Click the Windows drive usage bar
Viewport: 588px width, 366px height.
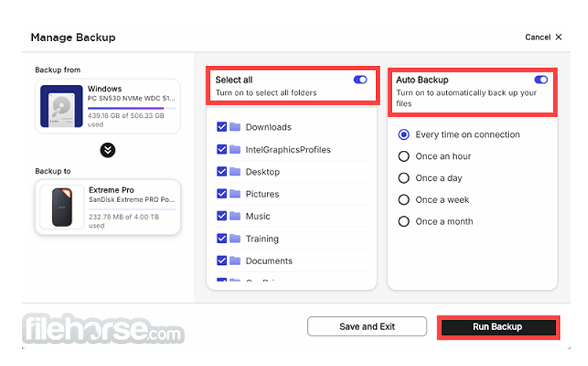coord(131,108)
